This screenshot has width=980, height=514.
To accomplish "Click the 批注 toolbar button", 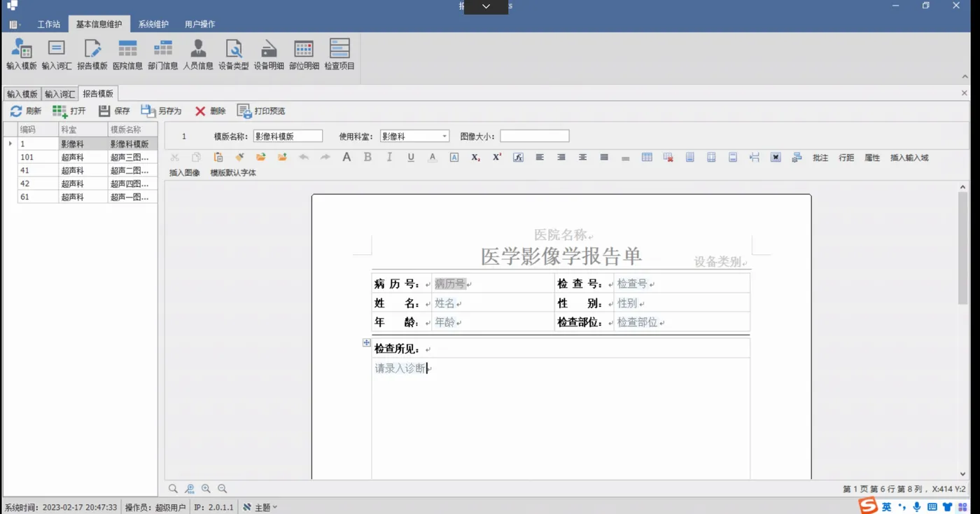I will pos(820,158).
